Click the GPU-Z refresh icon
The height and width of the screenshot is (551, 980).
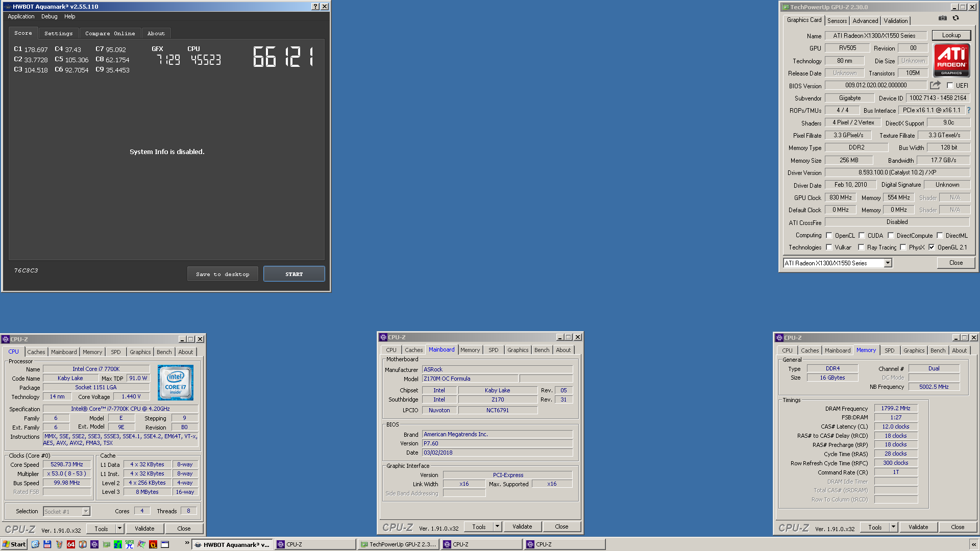(x=955, y=18)
